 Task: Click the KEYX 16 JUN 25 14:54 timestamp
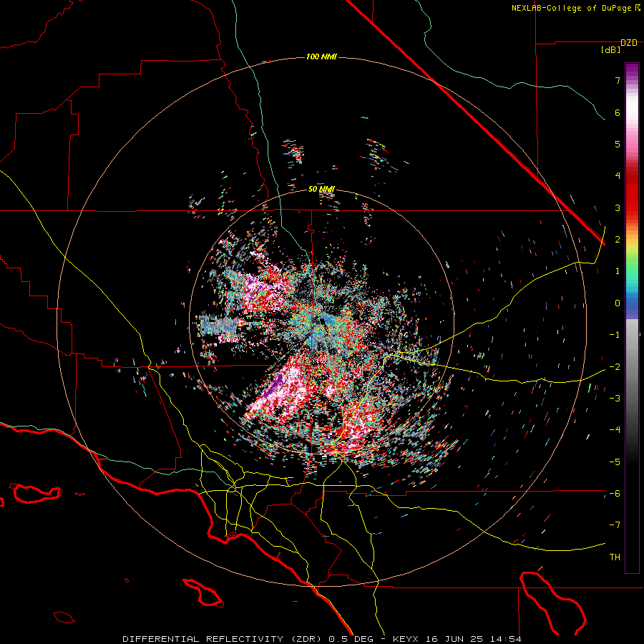[x=457, y=639]
